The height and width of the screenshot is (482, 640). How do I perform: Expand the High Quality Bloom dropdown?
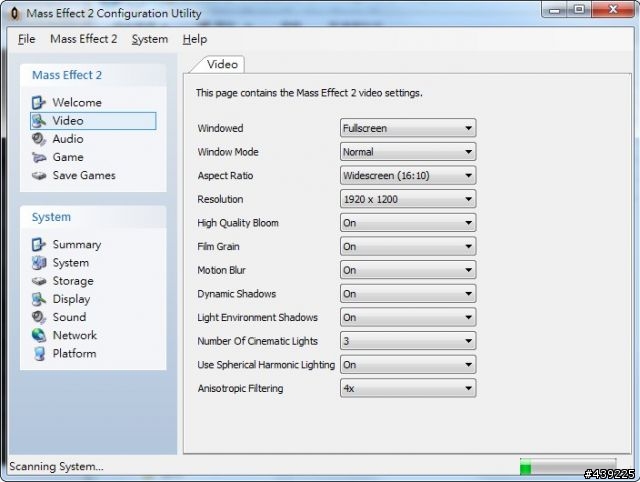[x=408, y=223]
